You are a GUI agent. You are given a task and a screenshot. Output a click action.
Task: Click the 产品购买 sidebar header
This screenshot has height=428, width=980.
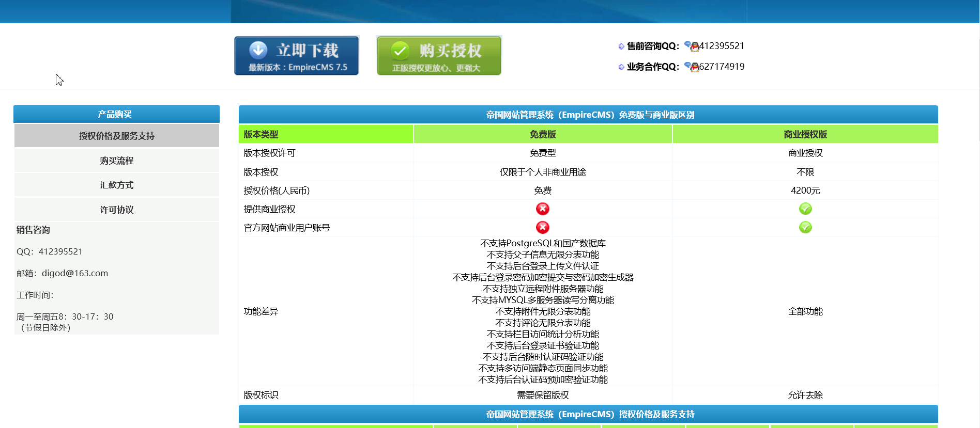pyautogui.click(x=116, y=114)
